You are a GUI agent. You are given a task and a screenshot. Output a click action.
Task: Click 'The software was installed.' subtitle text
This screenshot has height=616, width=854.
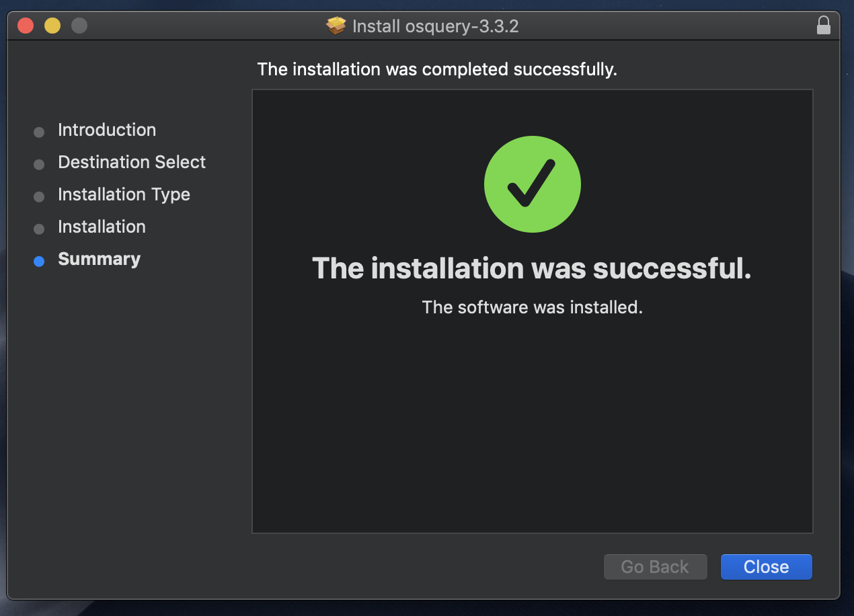point(532,307)
